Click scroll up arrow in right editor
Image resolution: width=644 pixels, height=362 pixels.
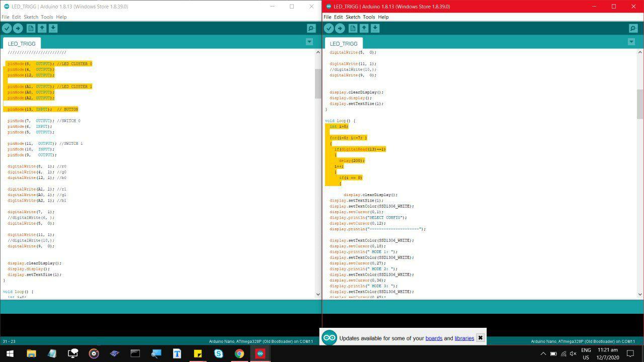tap(640, 52)
